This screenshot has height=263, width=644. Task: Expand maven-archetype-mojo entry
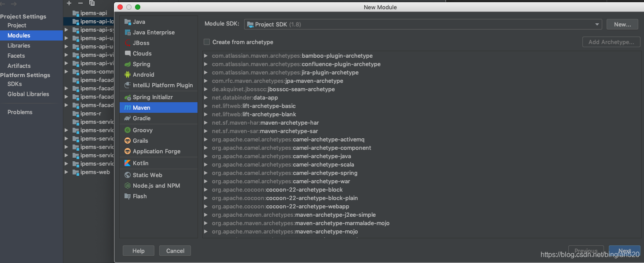206,232
